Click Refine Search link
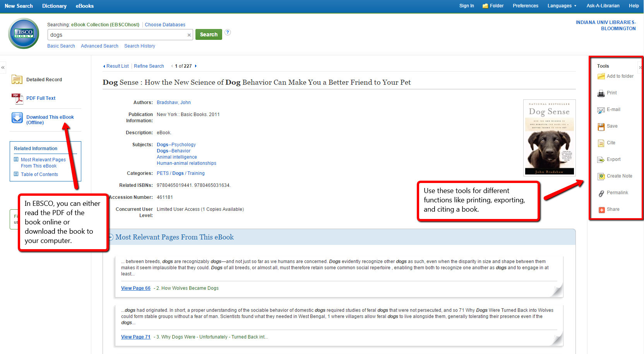 click(149, 66)
